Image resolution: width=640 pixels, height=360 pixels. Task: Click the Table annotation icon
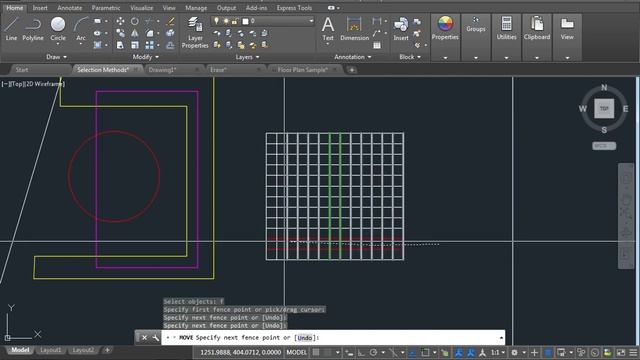point(377,45)
